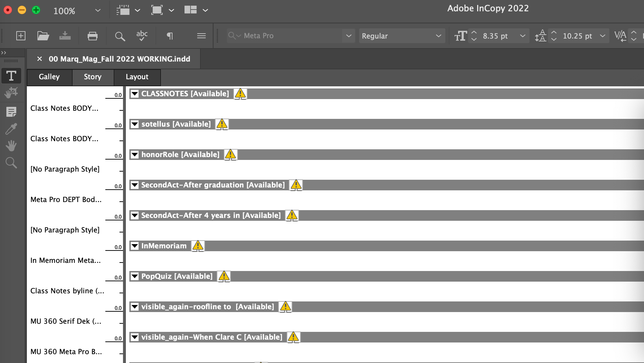Select the Type tool in the left toolbar
The width and height of the screenshot is (644, 363).
click(11, 76)
